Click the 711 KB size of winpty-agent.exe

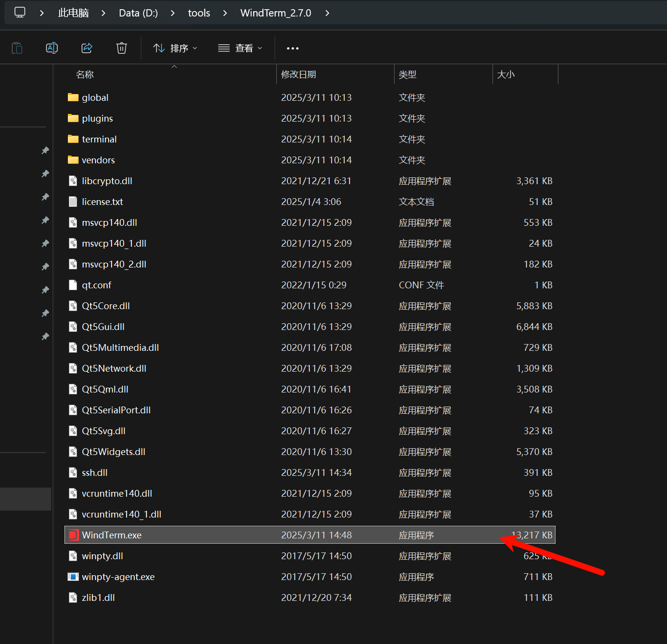pos(538,577)
